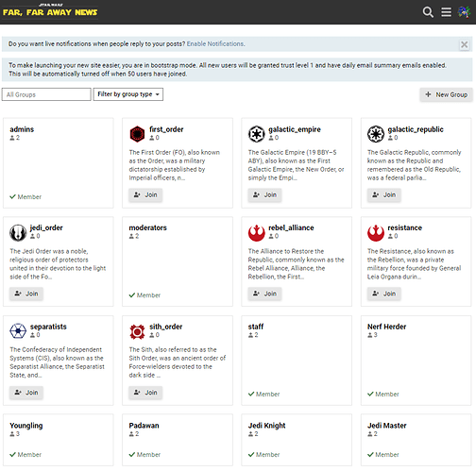476x471 pixels.
Task: Open the user avatar menu
Action: point(464,12)
